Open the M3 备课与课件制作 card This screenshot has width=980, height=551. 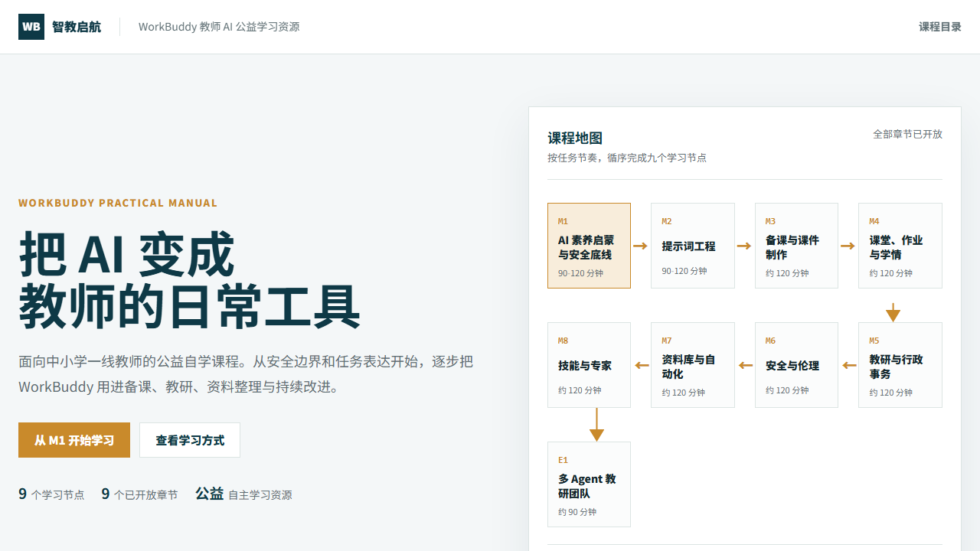coord(796,246)
